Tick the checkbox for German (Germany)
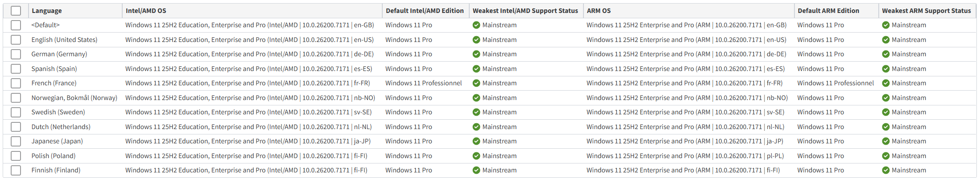The width and height of the screenshot is (980, 180). pyautogui.click(x=16, y=54)
